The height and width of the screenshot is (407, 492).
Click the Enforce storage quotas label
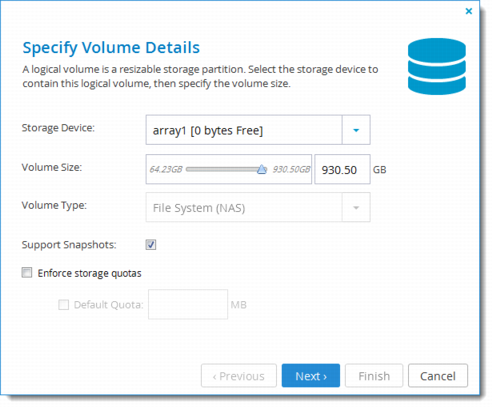click(89, 273)
